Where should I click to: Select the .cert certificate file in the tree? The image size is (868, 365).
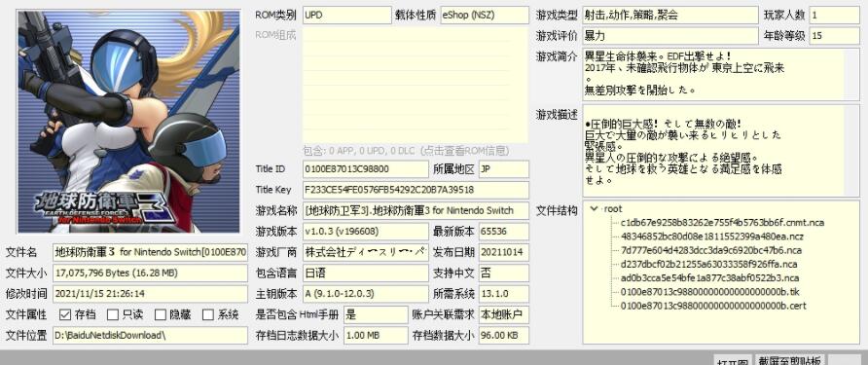(713, 306)
